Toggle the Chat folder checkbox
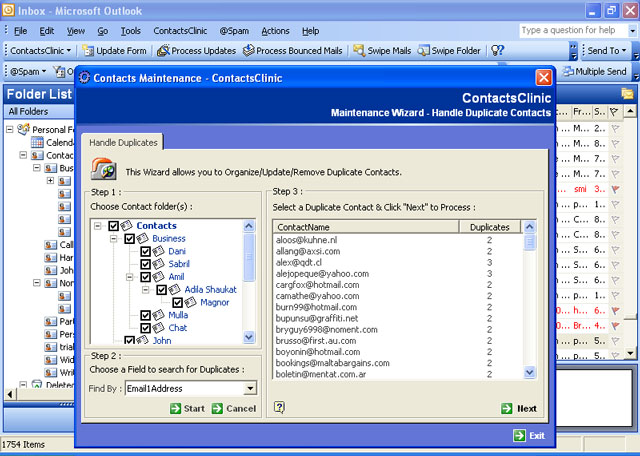 (145, 328)
